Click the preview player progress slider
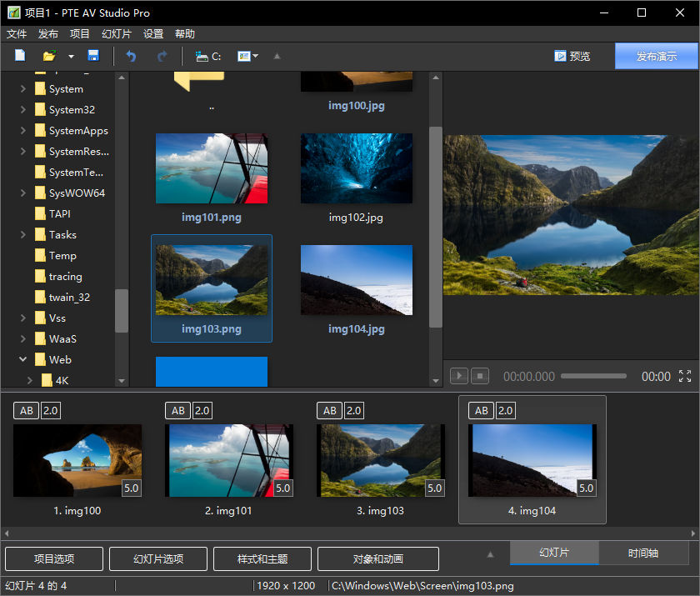Screen dimensions: 700x596 point(593,376)
